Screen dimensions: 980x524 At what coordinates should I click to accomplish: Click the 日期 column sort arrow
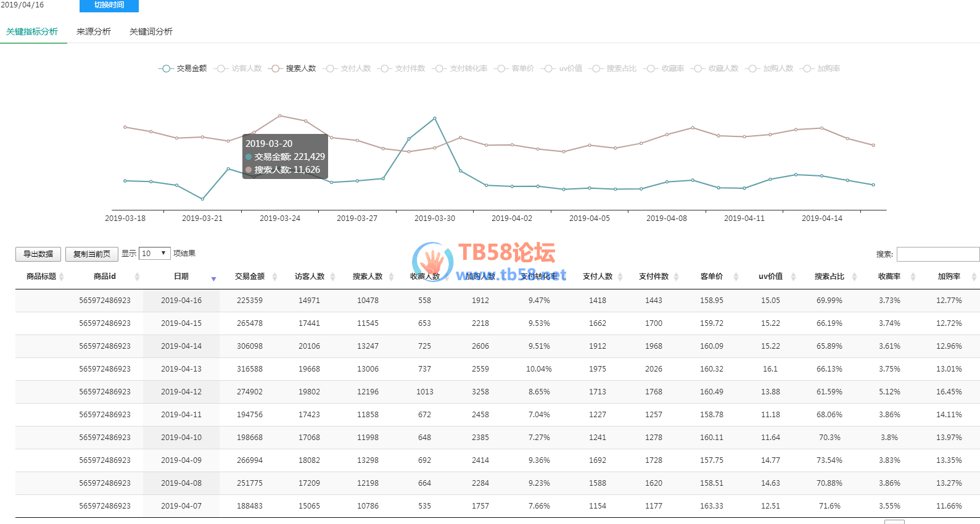pos(213,278)
